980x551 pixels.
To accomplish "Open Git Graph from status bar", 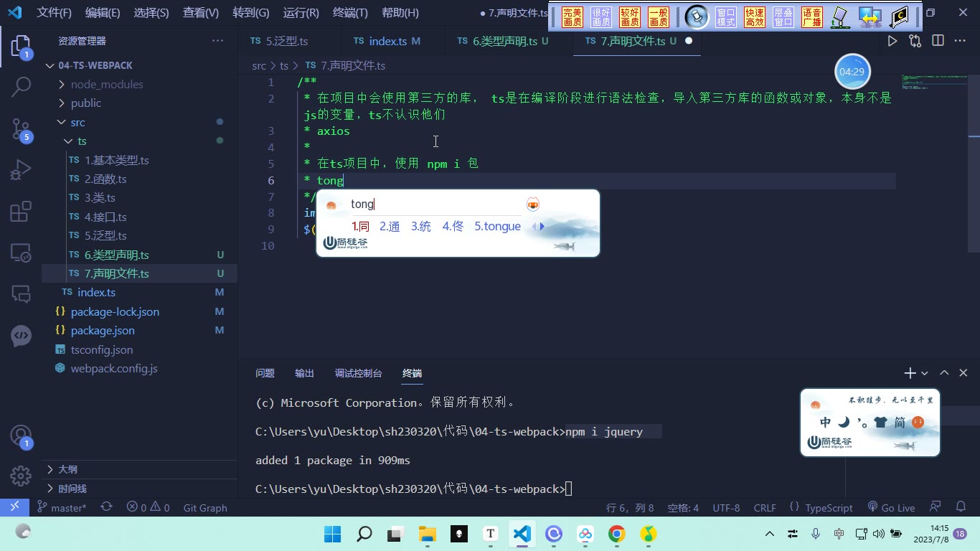I will click(205, 507).
